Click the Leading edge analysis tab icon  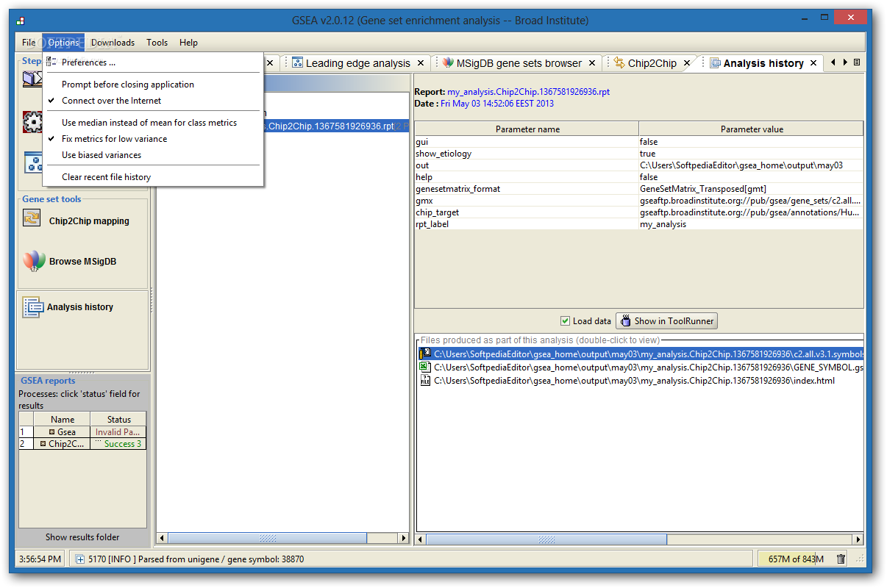point(298,63)
